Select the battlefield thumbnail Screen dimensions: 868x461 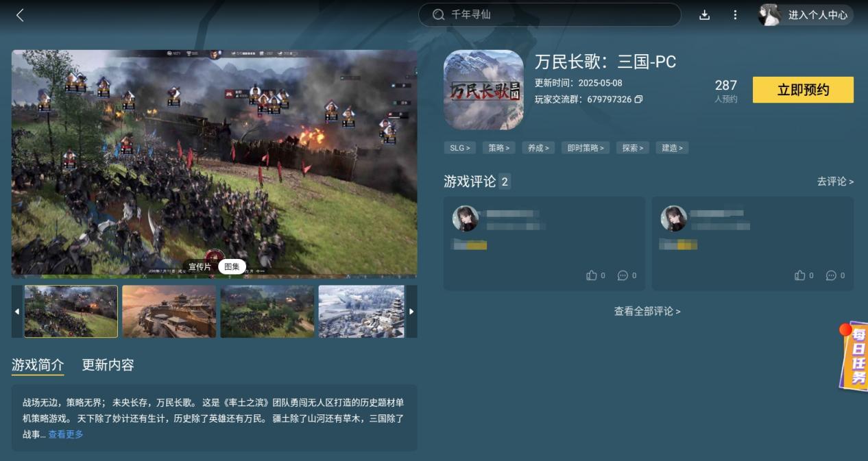[x=71, y=312]
